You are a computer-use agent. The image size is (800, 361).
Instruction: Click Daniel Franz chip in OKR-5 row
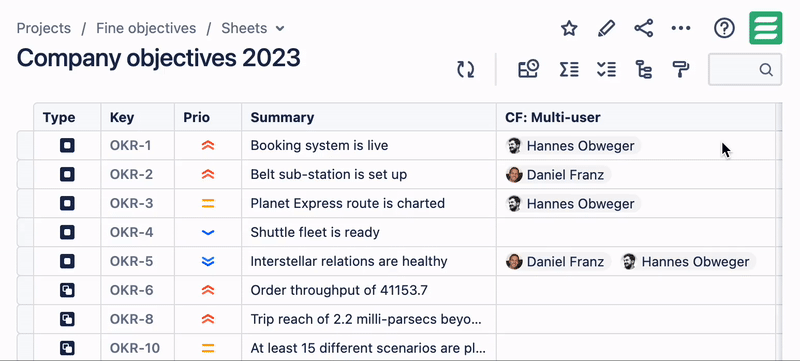558,262
